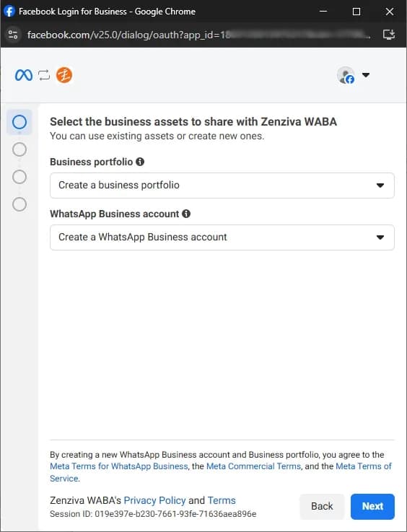Click the sync arrows icon beside the Meta logo
The height and width of the screenshot is (532, 407).
pos(44,75)
